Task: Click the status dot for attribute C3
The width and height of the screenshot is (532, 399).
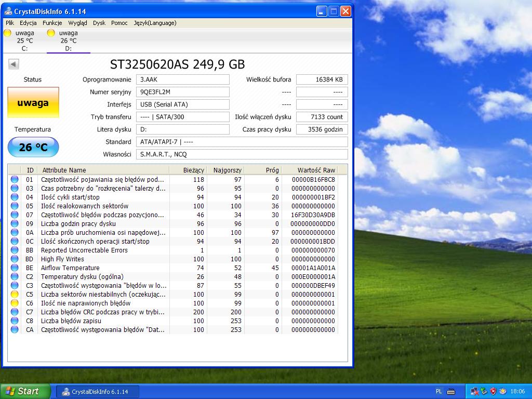Action: (x=15, y=285)
